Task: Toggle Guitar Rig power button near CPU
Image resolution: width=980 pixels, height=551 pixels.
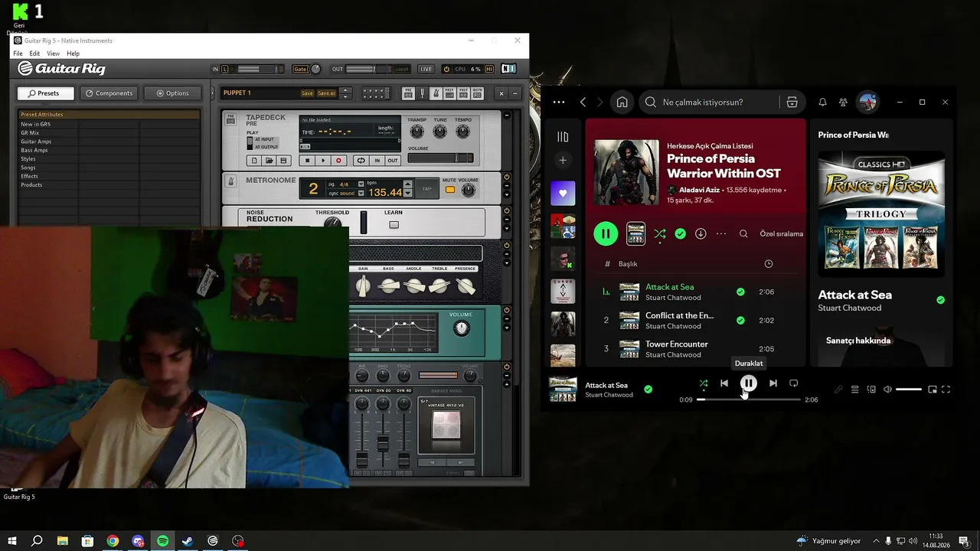Action: pyautogui.click(x=446, y=69)
